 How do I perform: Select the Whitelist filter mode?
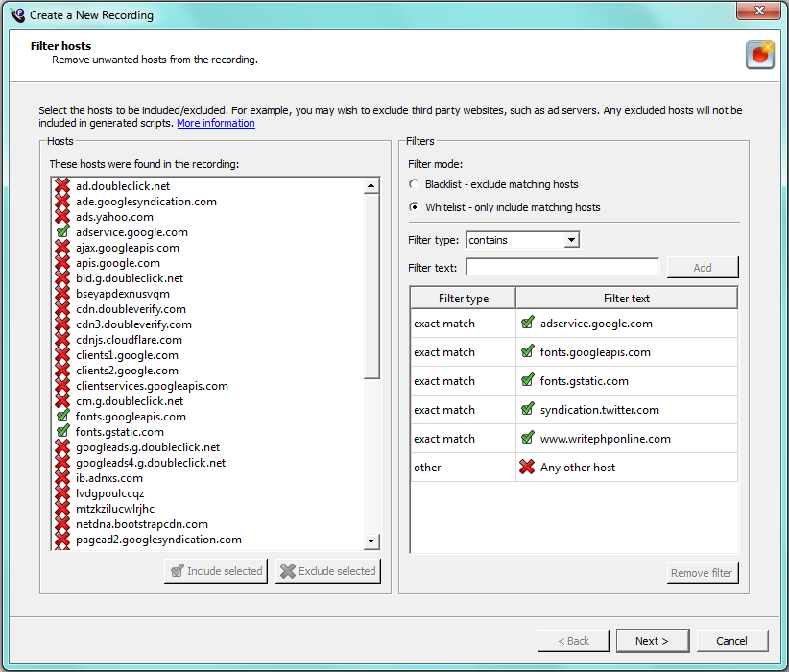point(414,207)
